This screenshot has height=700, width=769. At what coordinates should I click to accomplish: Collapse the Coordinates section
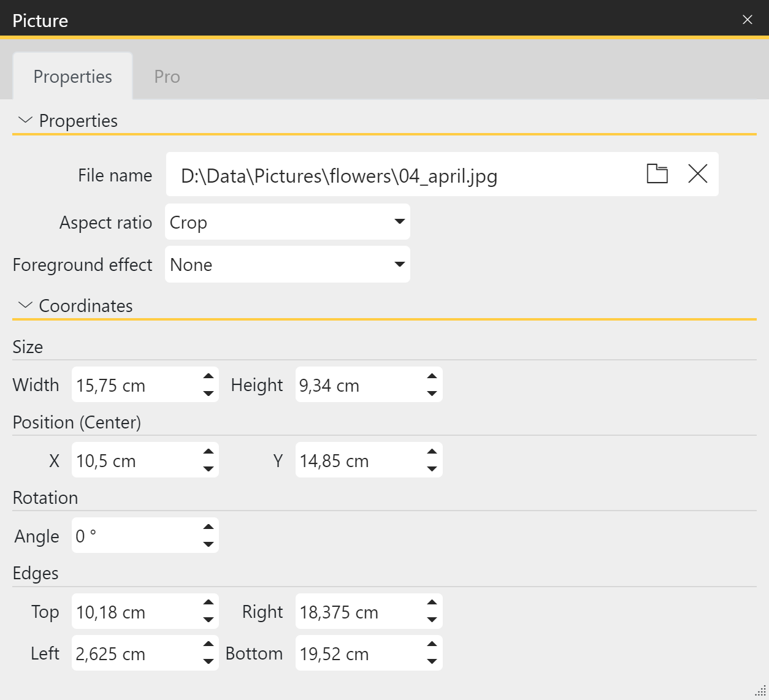pos(25,305)
